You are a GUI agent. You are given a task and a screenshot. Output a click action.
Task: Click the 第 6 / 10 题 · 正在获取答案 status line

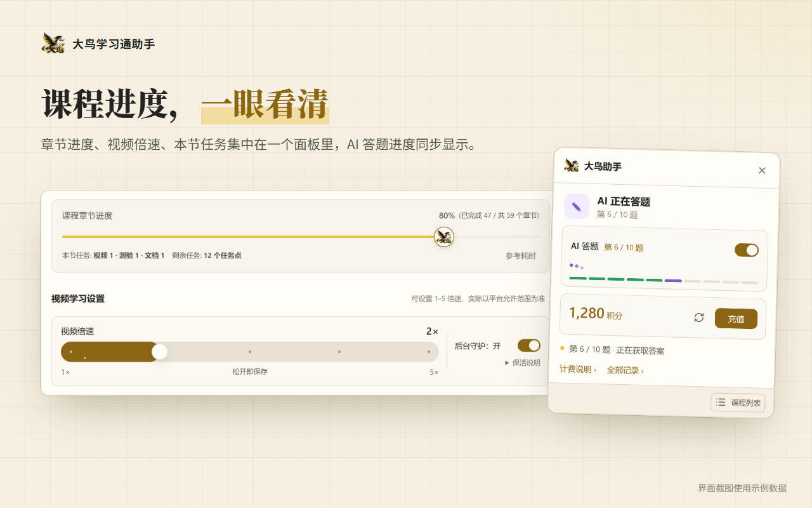pyautogui.click(x=617, y=350)
